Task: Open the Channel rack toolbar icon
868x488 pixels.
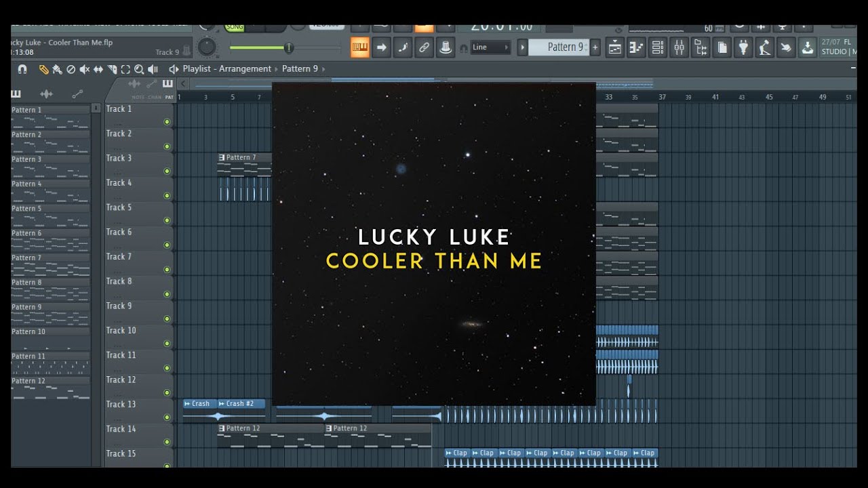Action: point(658,47)
